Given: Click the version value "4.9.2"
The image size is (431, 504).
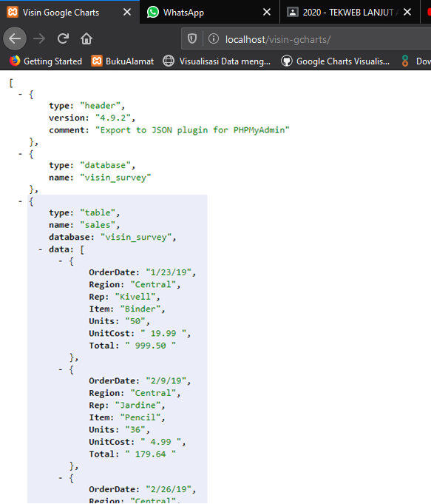Looking at the screenshot, I should tap(112, 118).
